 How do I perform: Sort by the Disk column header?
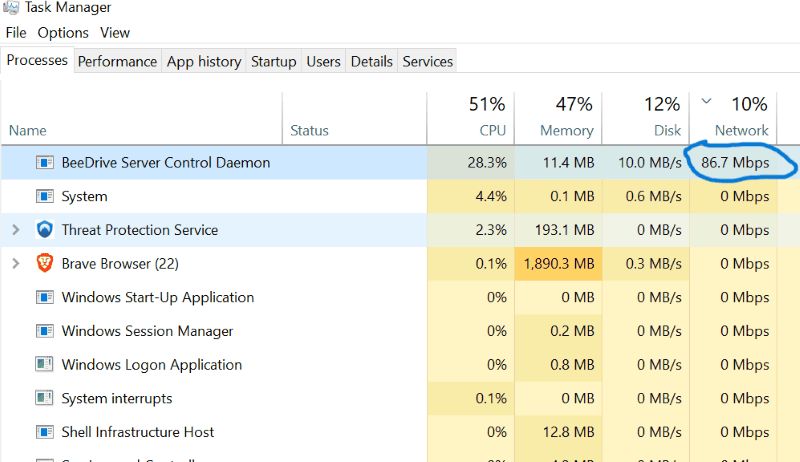(646, 118)
